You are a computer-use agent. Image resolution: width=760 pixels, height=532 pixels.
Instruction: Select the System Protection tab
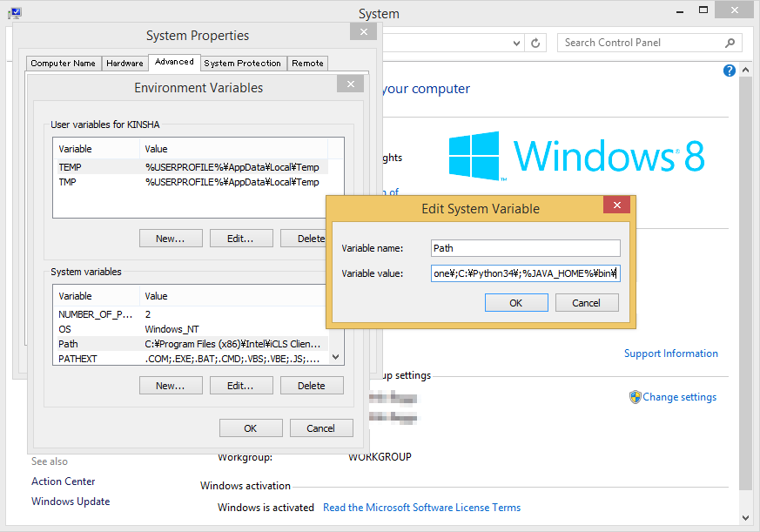[x=242, y=63]
